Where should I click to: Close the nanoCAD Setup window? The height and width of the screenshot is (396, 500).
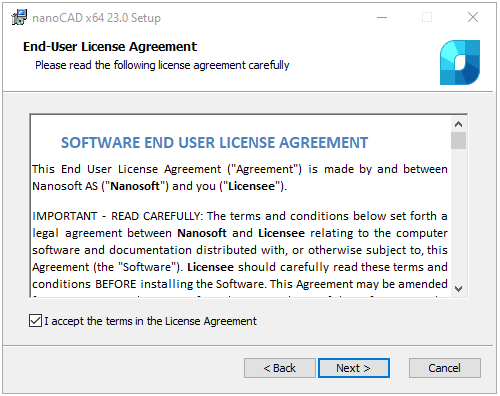click(473, 17)
